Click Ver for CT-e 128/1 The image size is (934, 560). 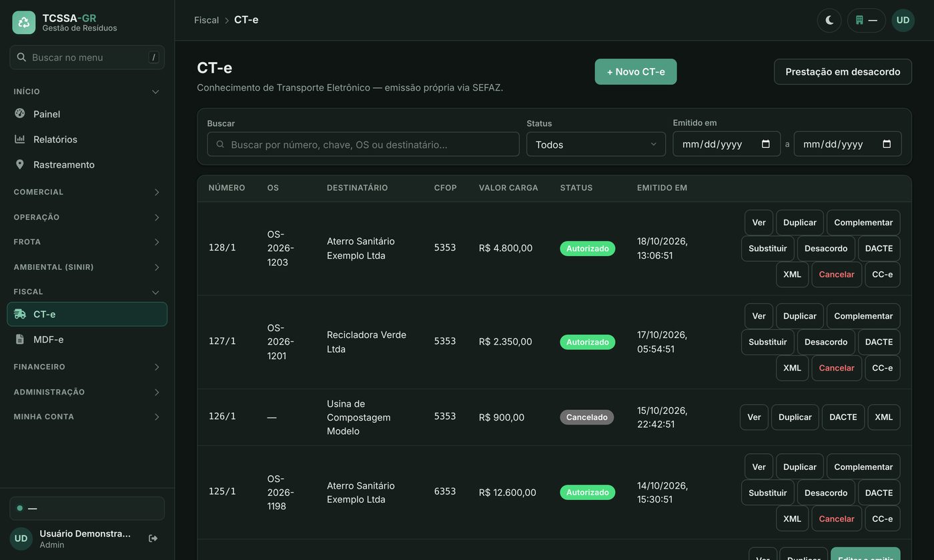[759, 223]
